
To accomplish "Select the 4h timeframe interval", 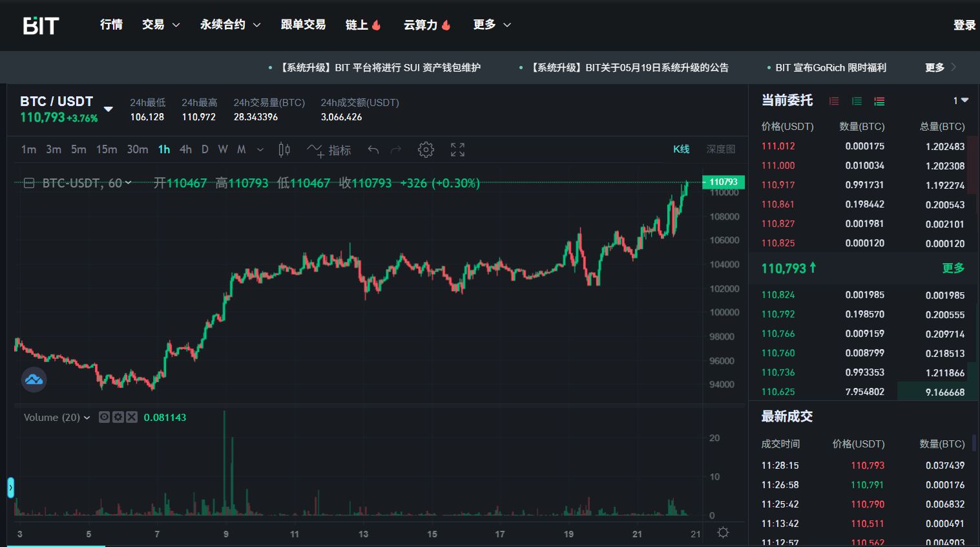I will (185, 149).
